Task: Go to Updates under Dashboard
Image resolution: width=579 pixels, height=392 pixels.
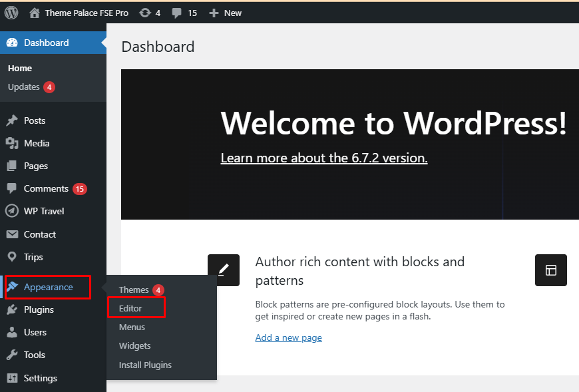Action: tap(24, 87)
